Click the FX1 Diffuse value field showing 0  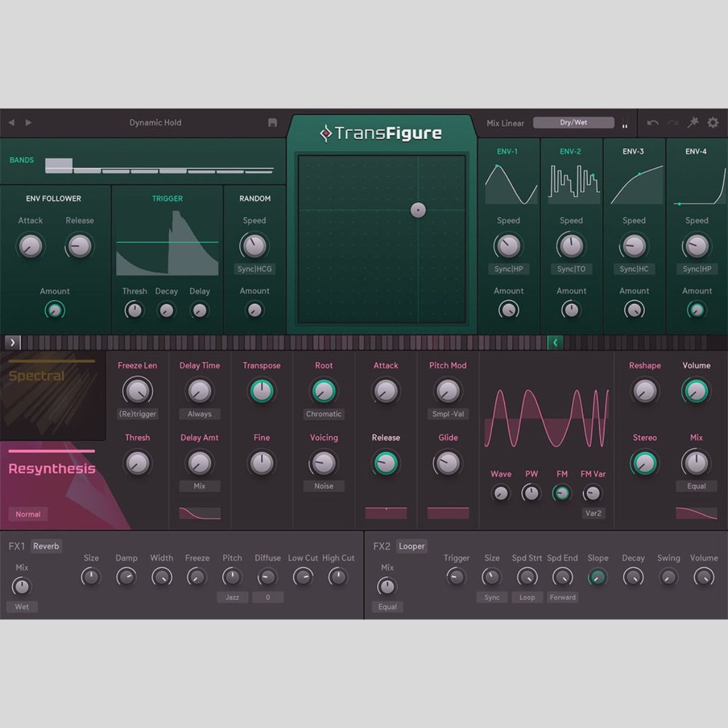tap(268, 597)
